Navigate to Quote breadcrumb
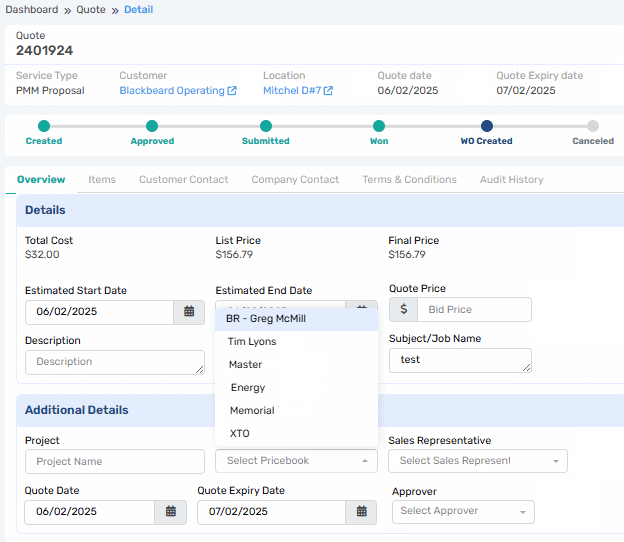Image resolution: width=624 pixels, height=542 pixels. point(91,10)
